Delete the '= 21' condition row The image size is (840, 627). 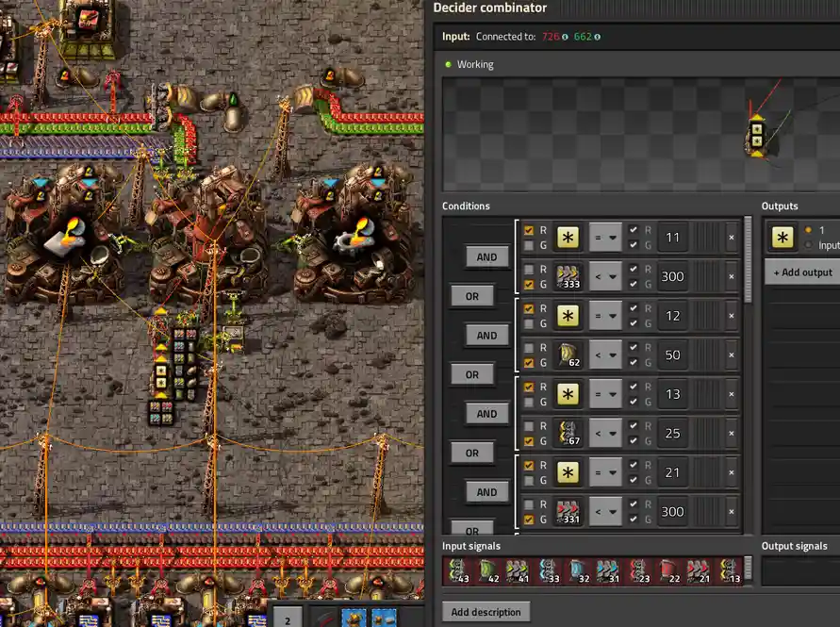coord(732,472)
